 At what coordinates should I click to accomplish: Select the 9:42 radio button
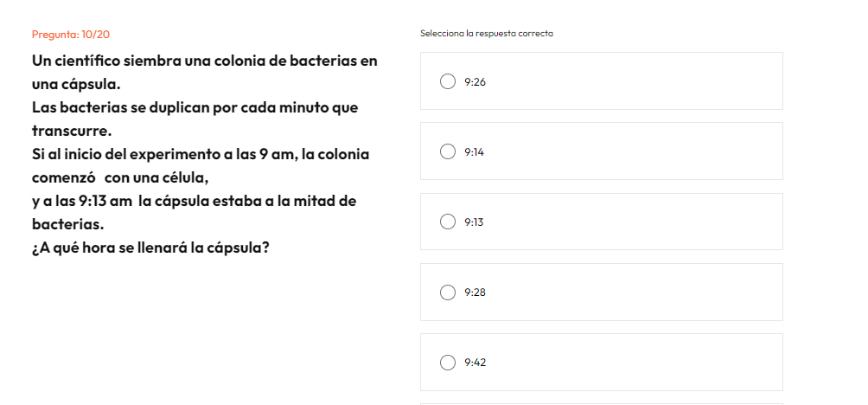pyautogui.click(x=448, y=363)
